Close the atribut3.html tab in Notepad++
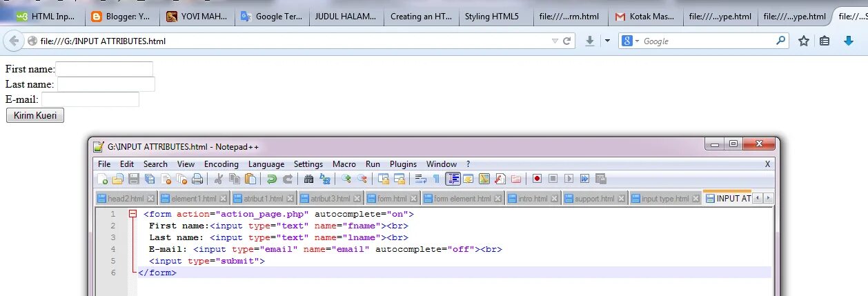Viewport: 868px width, 296px height. [x=355, y=199]
